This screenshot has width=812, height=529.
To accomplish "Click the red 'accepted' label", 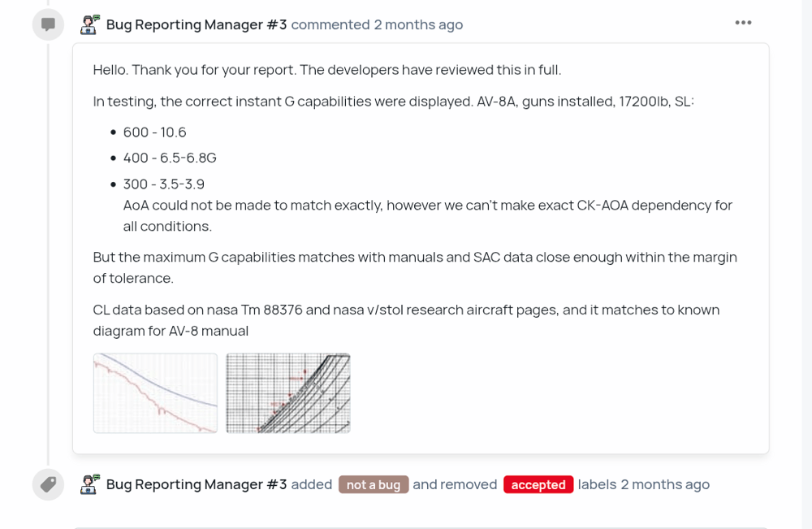I will pyautogui.click(x=538, y=484).
